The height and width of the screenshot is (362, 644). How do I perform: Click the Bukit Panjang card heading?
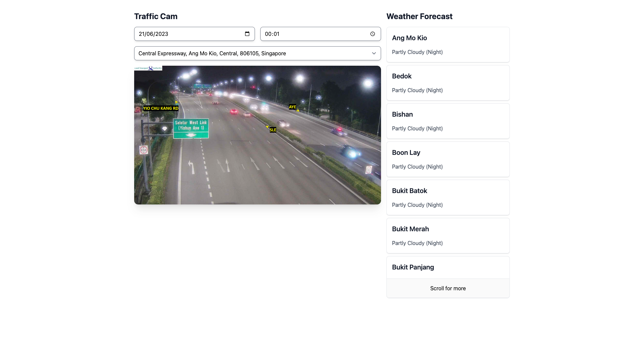(413, 267)
